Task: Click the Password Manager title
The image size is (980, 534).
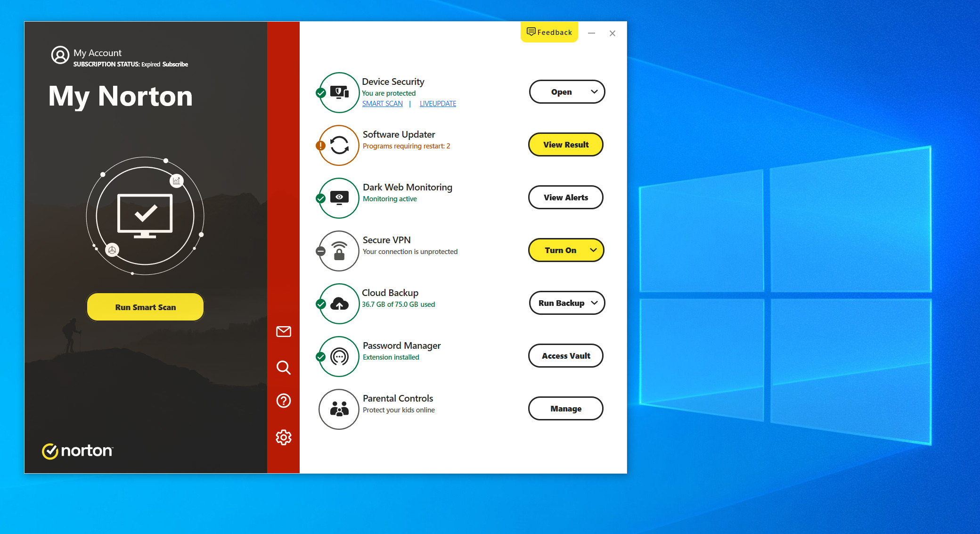Action: tap(402, 345)
